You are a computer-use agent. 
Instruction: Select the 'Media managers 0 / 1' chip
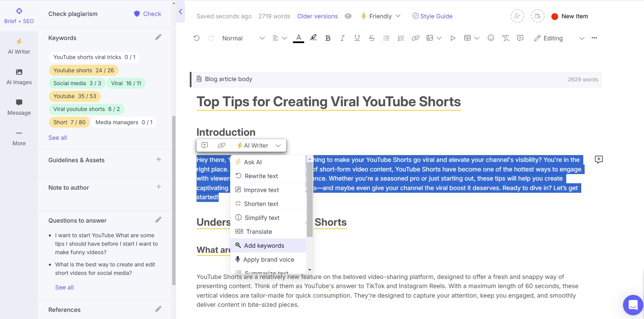click(x=124, y=122)
